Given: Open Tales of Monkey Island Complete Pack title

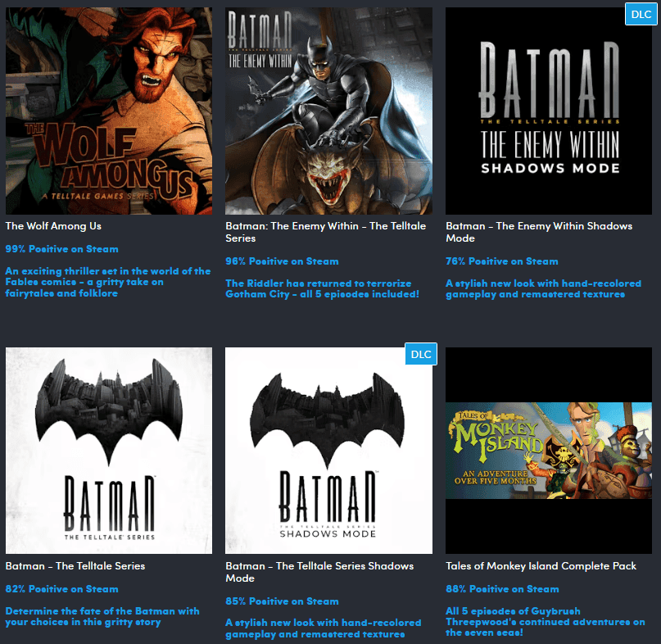Looking at the screenshot, I should [x=541, y=566].
